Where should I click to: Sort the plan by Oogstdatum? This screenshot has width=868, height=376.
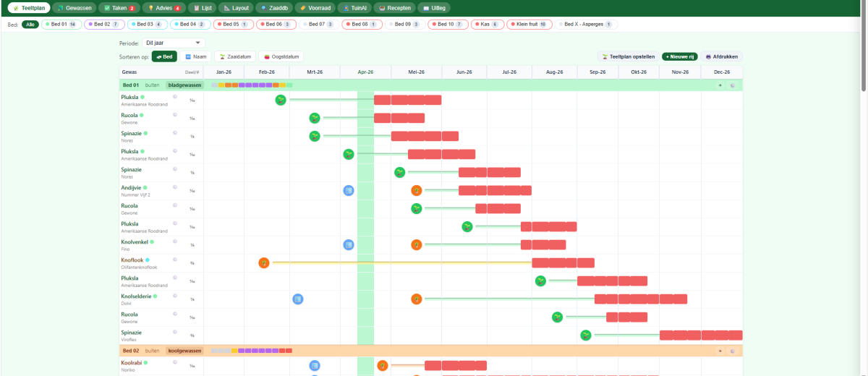pyautogui.click(x=281, y=56)
